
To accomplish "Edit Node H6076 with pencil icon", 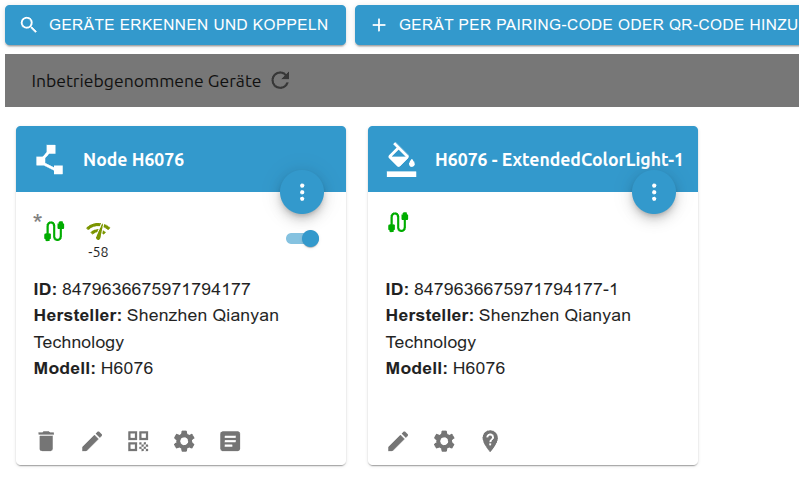I will tap(92, 441).
